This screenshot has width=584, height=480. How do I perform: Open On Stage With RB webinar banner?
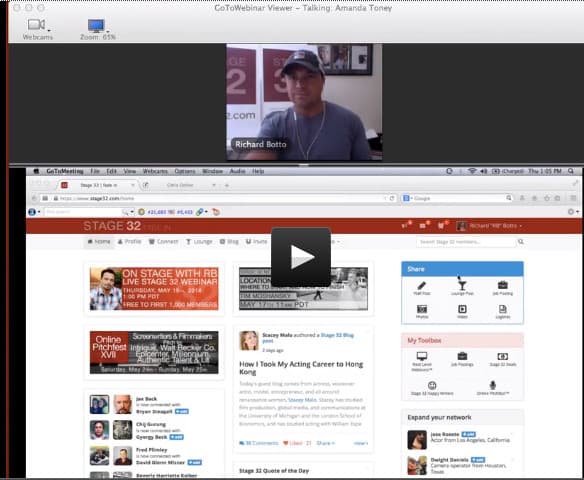pos(154,289)
